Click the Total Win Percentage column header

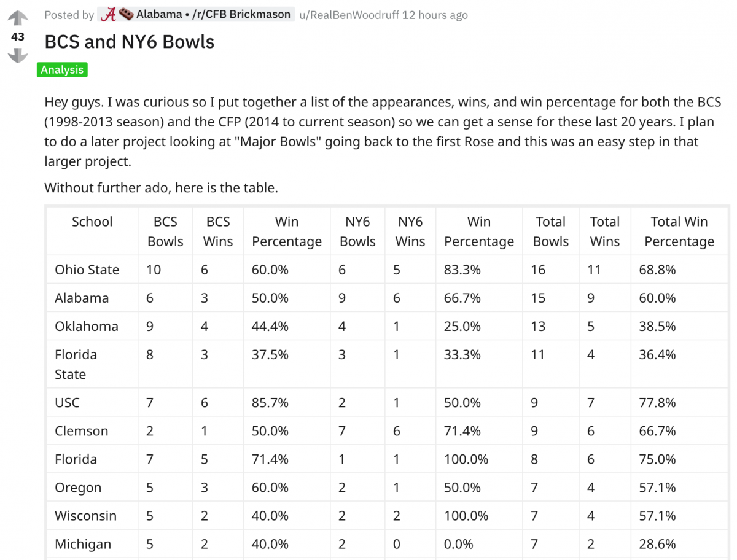tap(679, 231)
